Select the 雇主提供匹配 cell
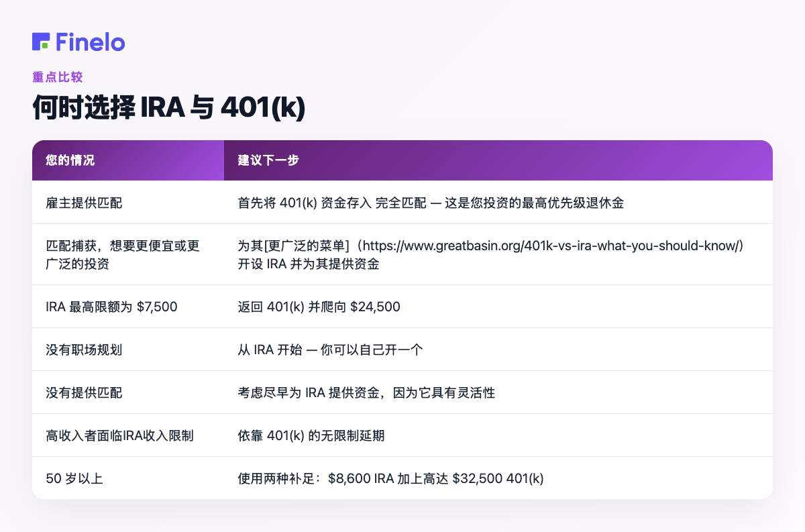805x532 pixels. click(x=128, y=202)
